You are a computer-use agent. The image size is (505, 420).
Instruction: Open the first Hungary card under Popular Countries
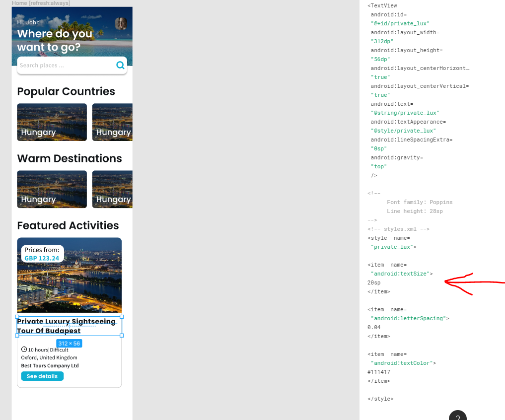click(52, 122)
